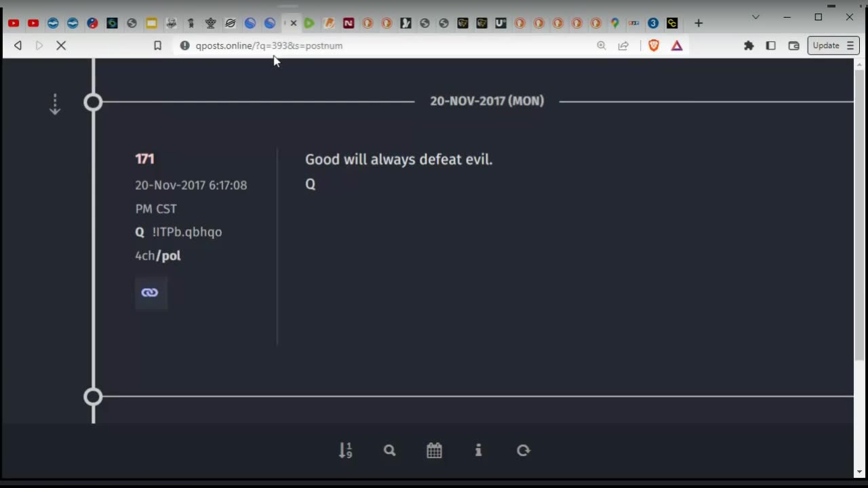Viewport: 868px width, 488px height.
Task: Click the address bar URL qposts.online
Action: coord(269,45)
